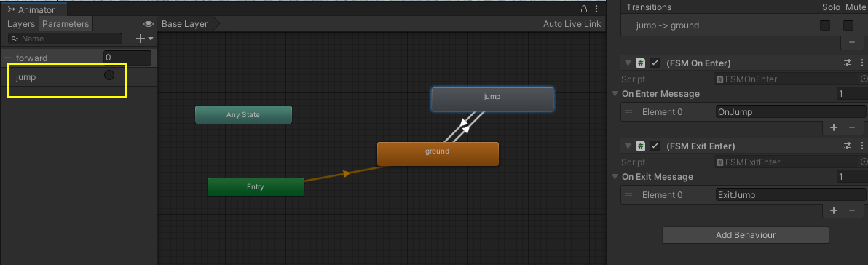The height and width of the screenshot is (265, 868).
Task: Collapse the FSM On Enter component
Action: [628, 63]
